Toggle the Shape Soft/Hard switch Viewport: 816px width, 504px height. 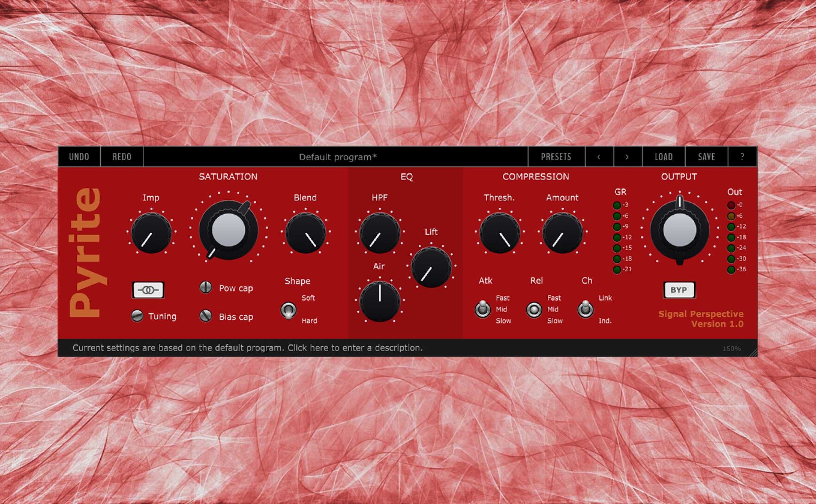(288, 310)
